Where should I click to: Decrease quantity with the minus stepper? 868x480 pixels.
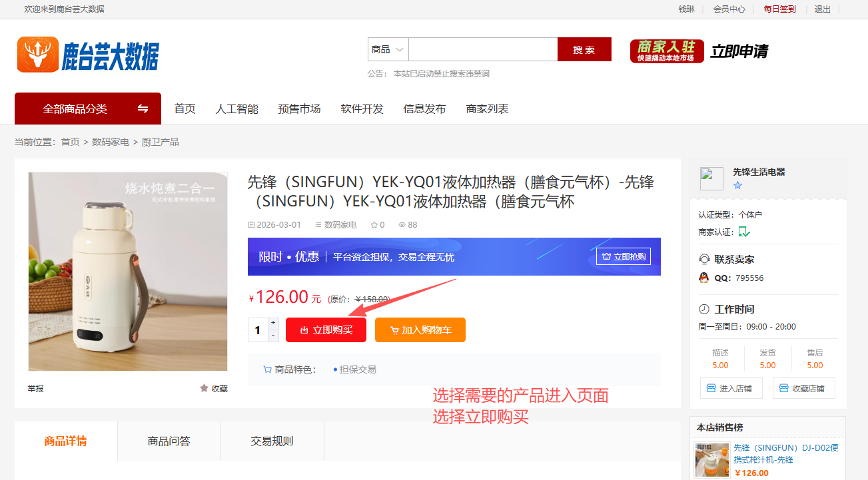pyautogui.click(x=273, y=335)
